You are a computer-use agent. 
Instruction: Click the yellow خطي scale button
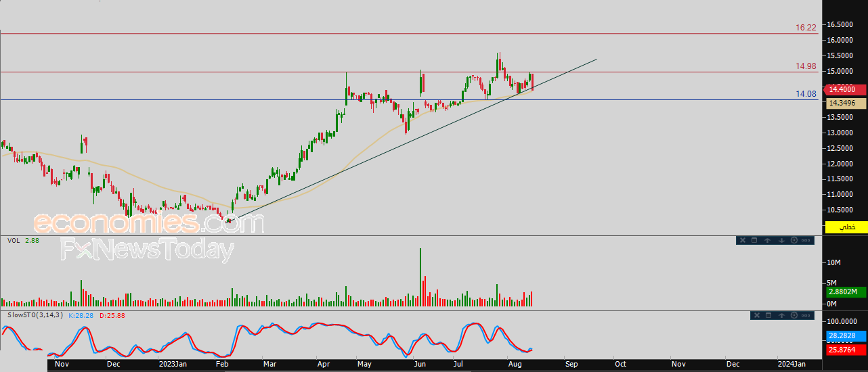846,227
